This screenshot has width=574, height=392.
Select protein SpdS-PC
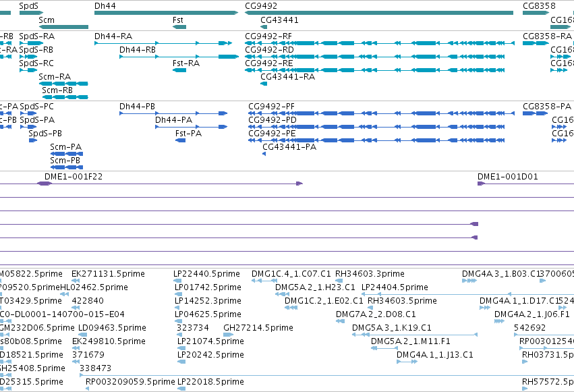click(x=28, y=113)
